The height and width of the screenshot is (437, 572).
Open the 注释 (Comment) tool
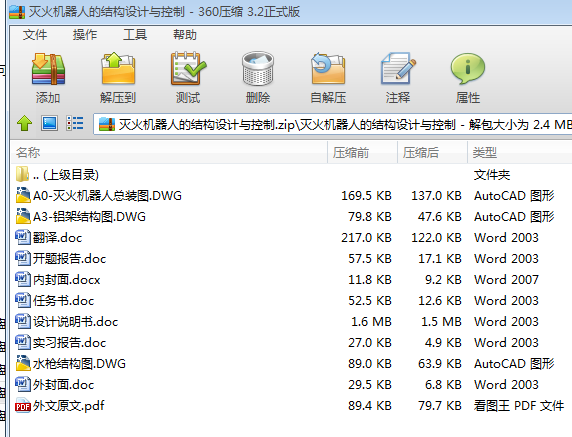coord(398,68)
